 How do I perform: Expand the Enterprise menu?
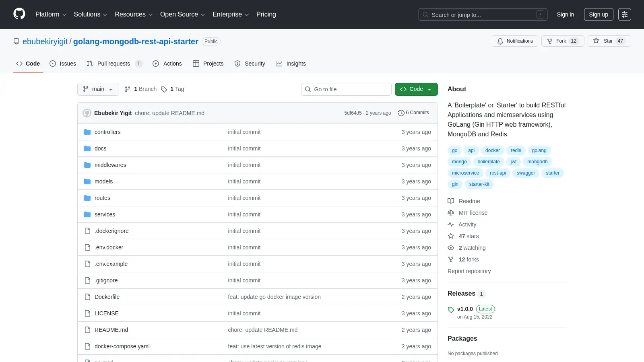point(231,14)
